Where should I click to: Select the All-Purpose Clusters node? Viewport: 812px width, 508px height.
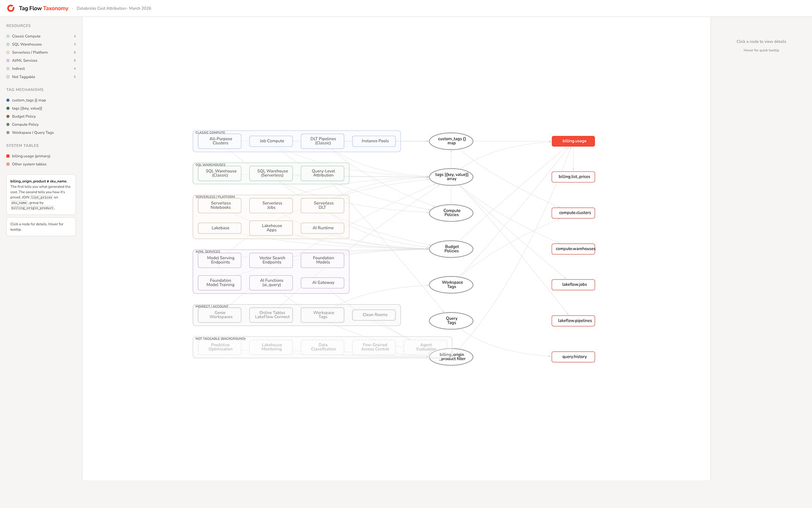click(220, 141)
